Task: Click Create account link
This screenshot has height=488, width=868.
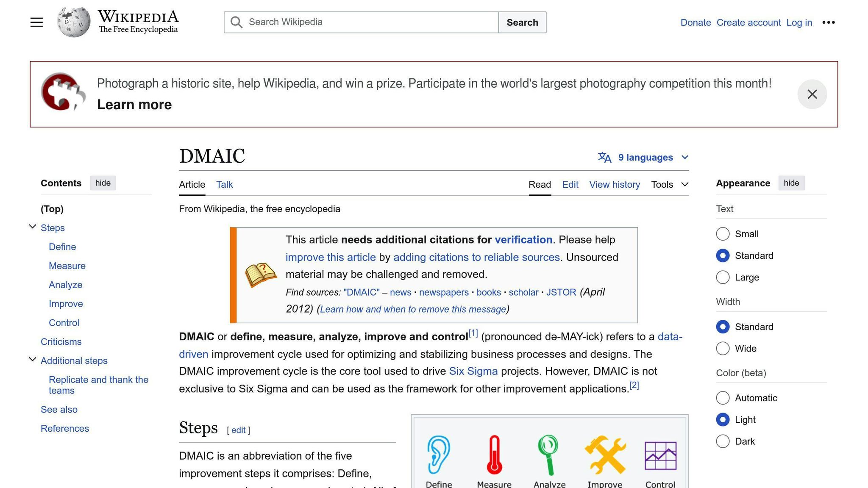Action: click(x=748, y=22)
